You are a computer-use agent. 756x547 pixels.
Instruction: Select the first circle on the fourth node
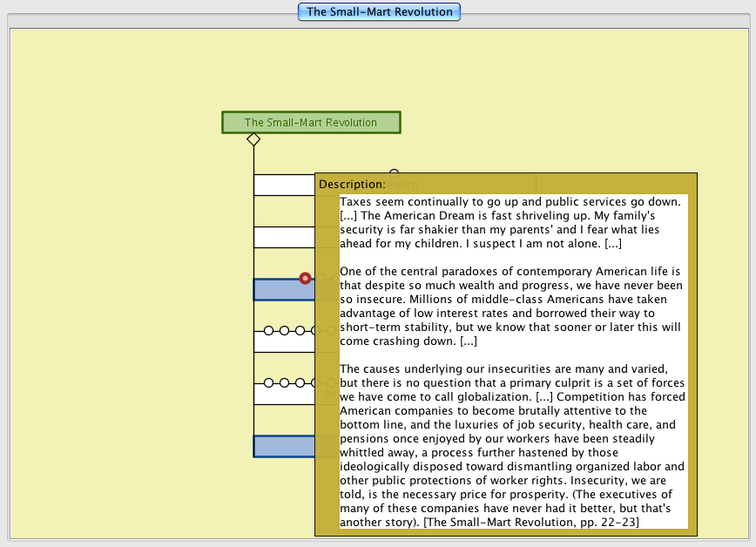click(x=269, y=330)
